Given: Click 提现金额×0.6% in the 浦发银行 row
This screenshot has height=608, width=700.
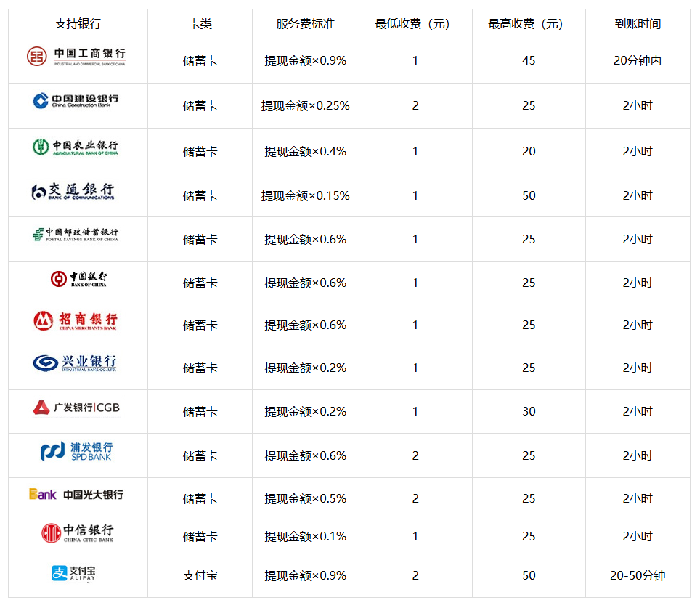Looking at the screenshot, I should tap(306, 455).
